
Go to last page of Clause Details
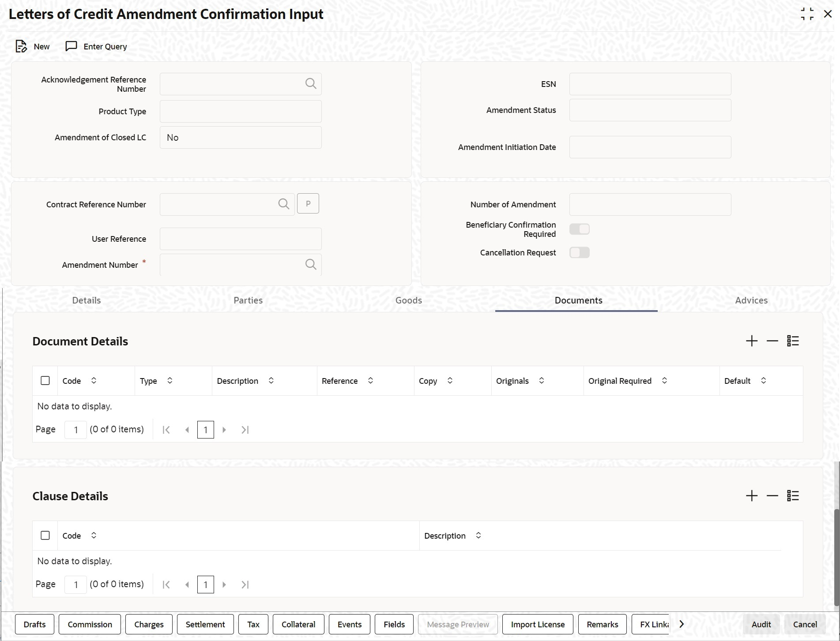(245, 585)
